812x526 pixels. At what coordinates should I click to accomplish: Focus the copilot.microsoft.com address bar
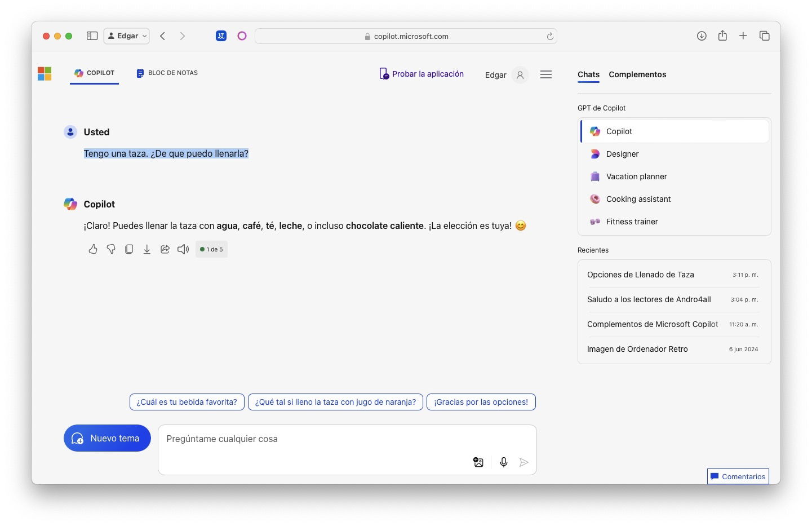(406, 36)
